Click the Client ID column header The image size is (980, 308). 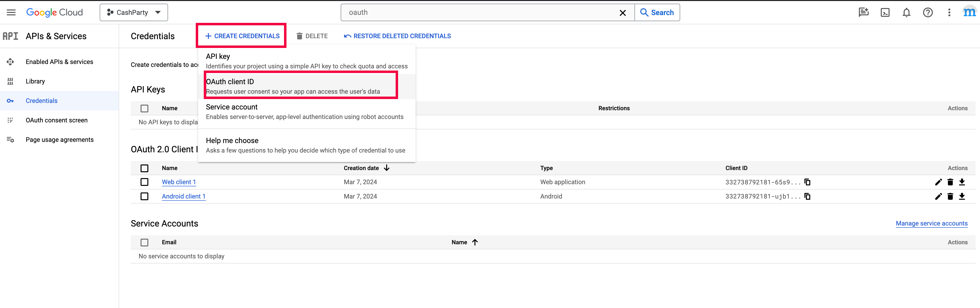736,168
